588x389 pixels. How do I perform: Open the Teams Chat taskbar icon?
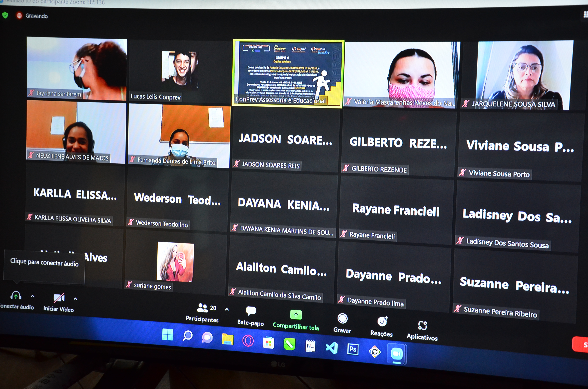[207, 338]
